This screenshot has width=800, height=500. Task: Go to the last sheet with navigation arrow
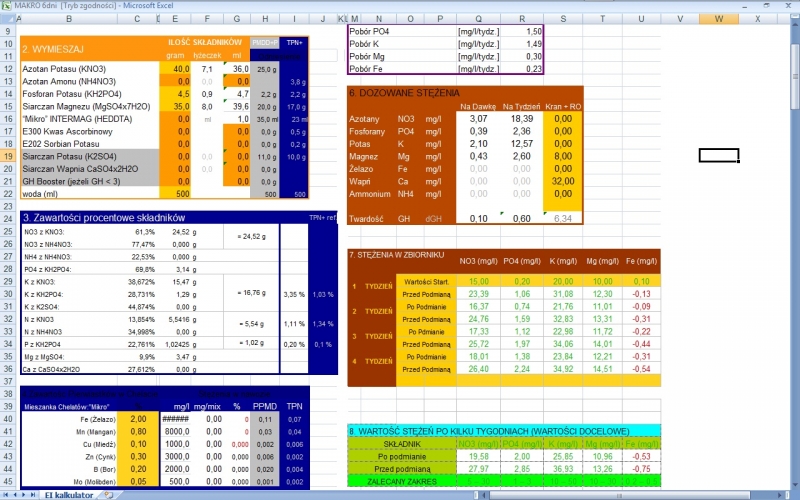tap(32, 495)
